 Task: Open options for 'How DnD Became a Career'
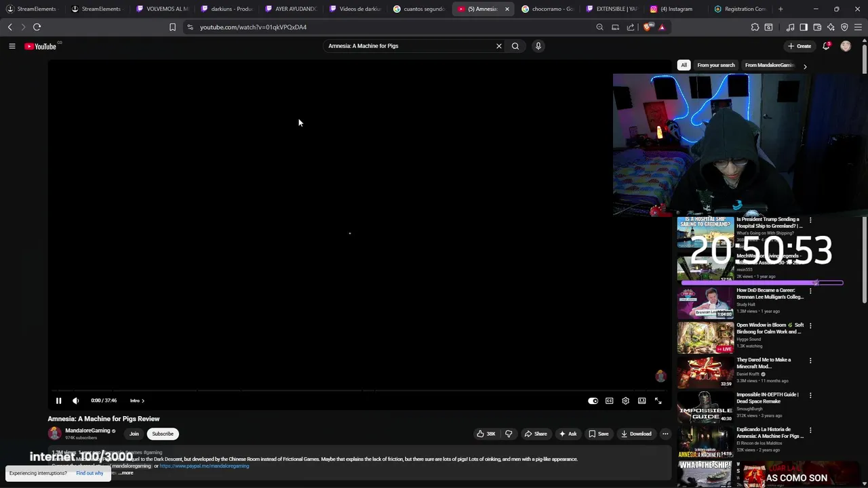point(810,291)
